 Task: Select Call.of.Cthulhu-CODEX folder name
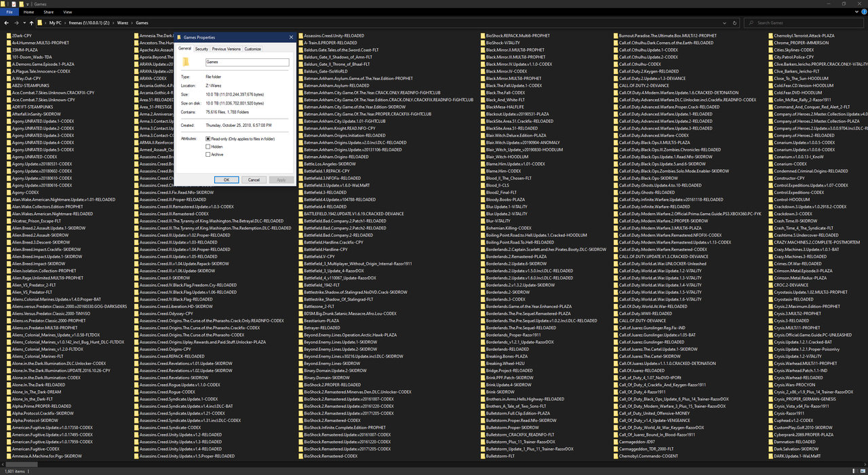640,64
